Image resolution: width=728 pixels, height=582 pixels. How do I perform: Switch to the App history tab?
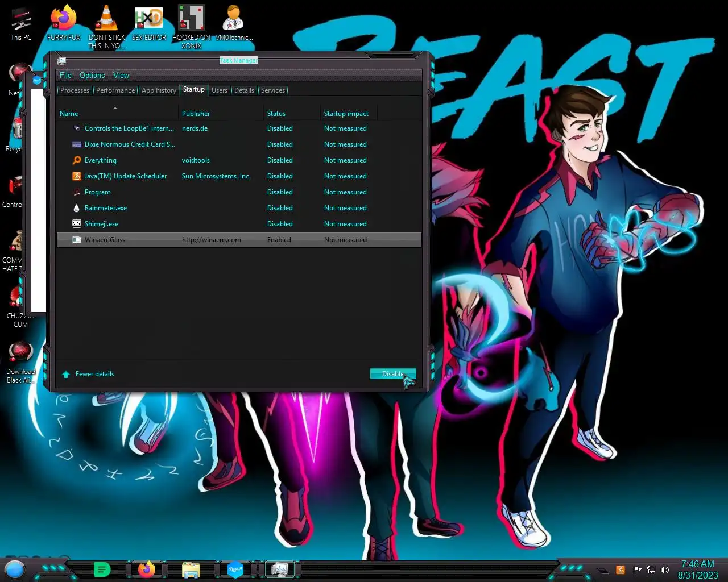[159, 90]
